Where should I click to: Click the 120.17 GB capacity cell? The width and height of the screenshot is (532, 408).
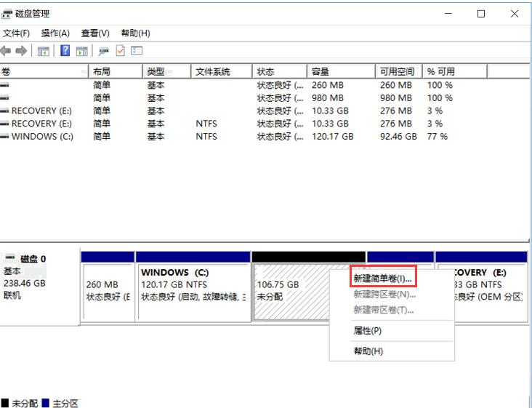(x=333, y=137)
